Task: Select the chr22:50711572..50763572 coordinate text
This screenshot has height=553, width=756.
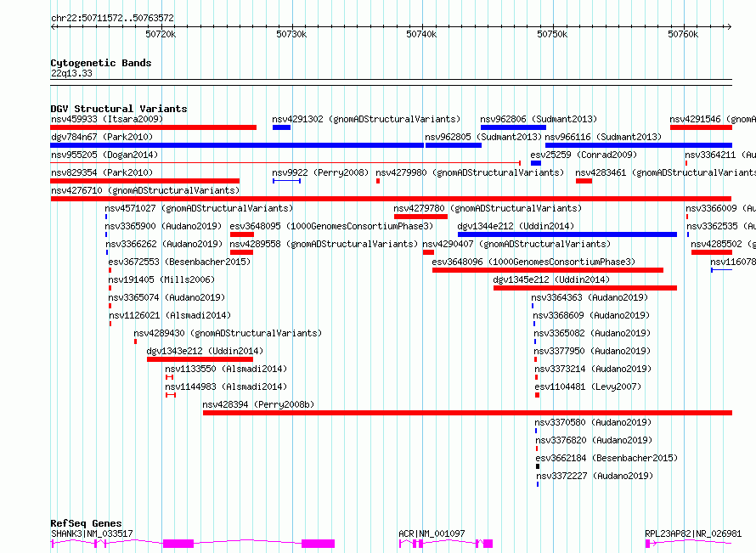Action: tap(112, 18)
